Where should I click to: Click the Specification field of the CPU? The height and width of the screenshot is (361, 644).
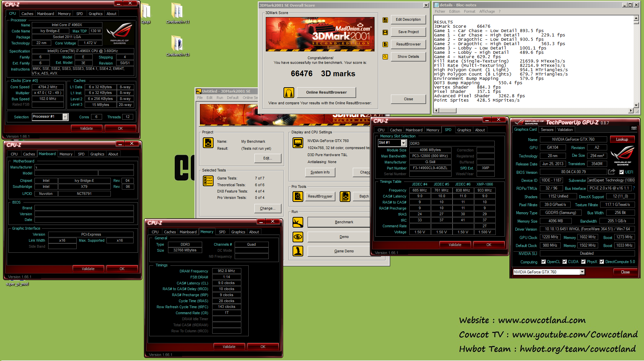[x=83, y=51]
